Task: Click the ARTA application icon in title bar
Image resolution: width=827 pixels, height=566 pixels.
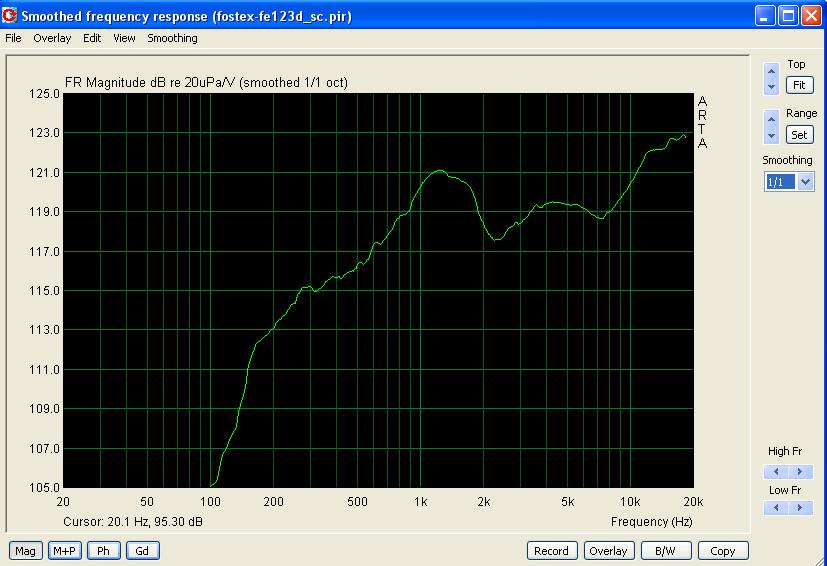Action: tap(10, 16)
